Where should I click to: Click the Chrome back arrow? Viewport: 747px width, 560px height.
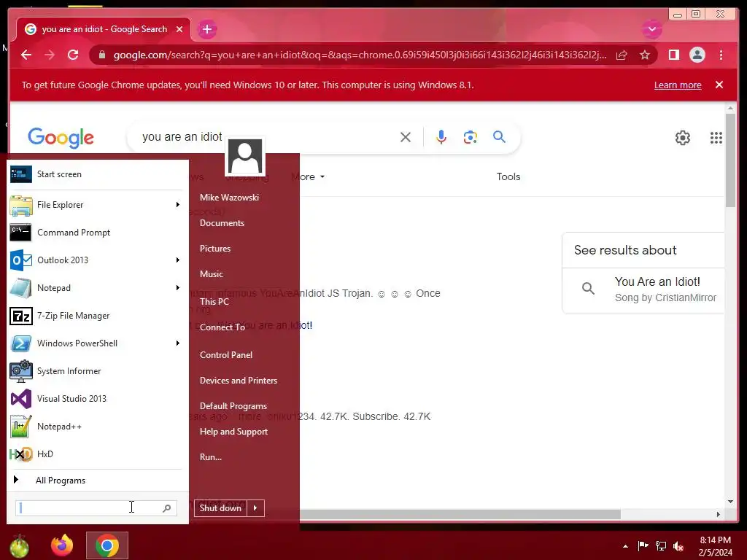(26, 55)
